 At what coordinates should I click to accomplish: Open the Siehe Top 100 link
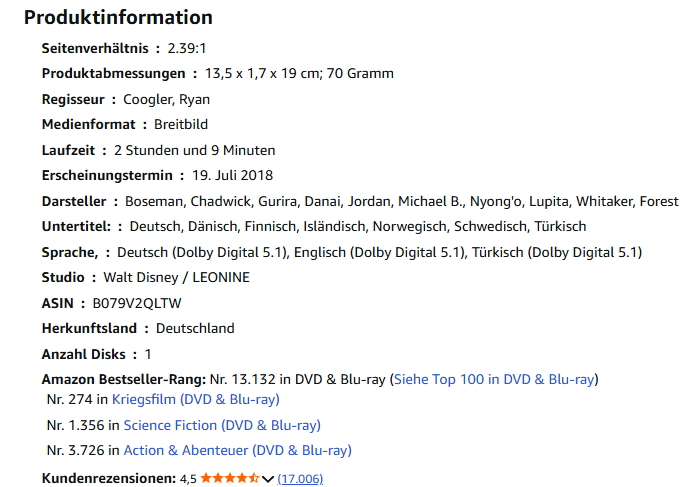(495, 380)
